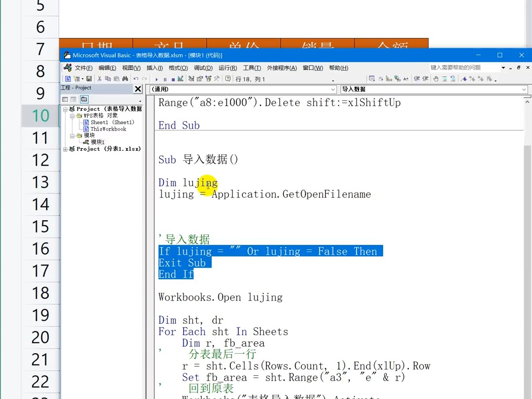Click row header 15 in the spreadsheet
532x399 pixels.
point(40,227)
